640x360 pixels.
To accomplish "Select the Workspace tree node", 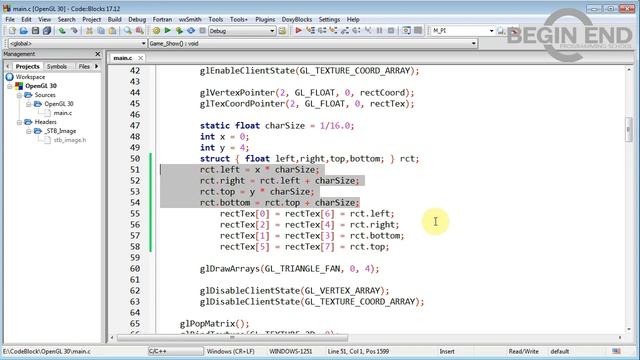I will tap(30, 77).
